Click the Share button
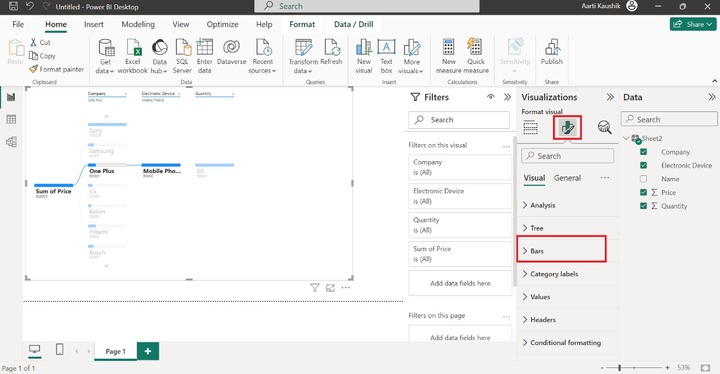 pyautogui.click(x=693, y=24)
